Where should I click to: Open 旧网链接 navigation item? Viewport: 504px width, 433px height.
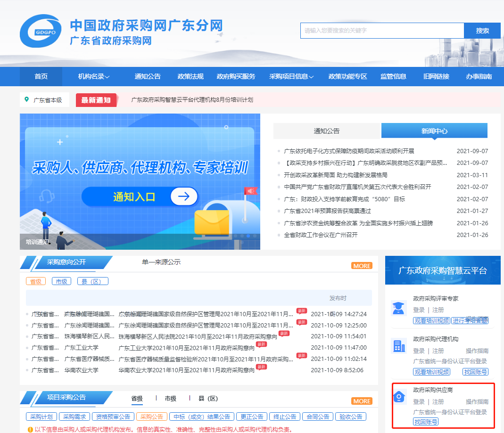coord(436,76)
